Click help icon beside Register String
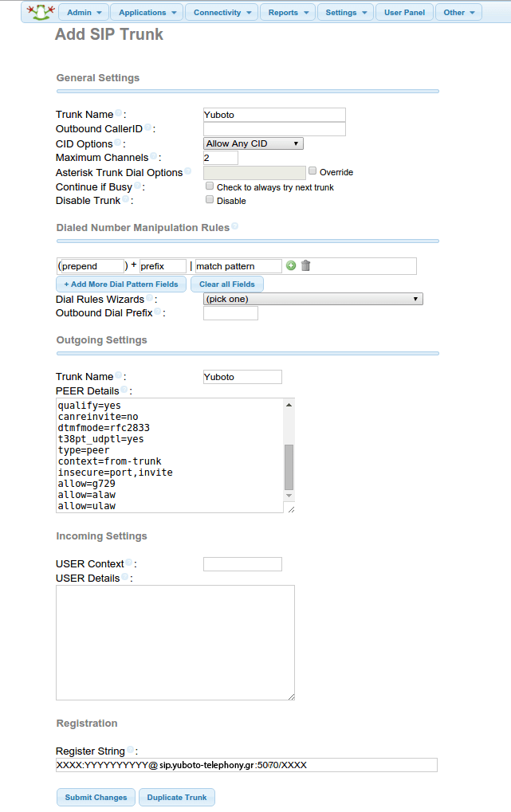 [130, 749]
